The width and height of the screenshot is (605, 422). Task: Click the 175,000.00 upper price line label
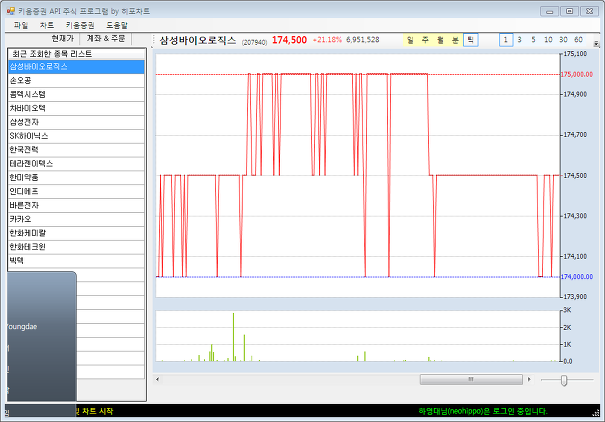577,74
